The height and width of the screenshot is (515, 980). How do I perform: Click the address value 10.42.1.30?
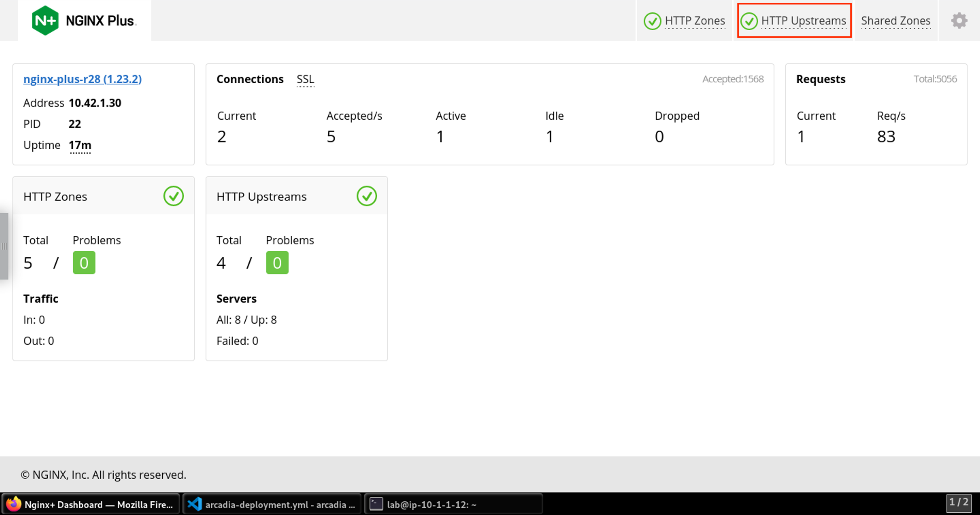(95, 103)
